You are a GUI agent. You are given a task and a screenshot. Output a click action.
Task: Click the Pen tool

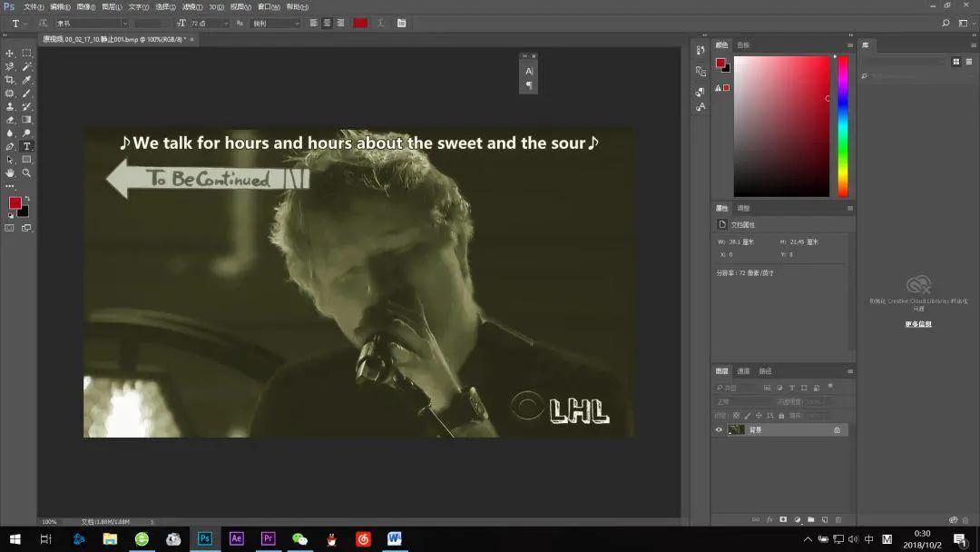click(10, 146)
